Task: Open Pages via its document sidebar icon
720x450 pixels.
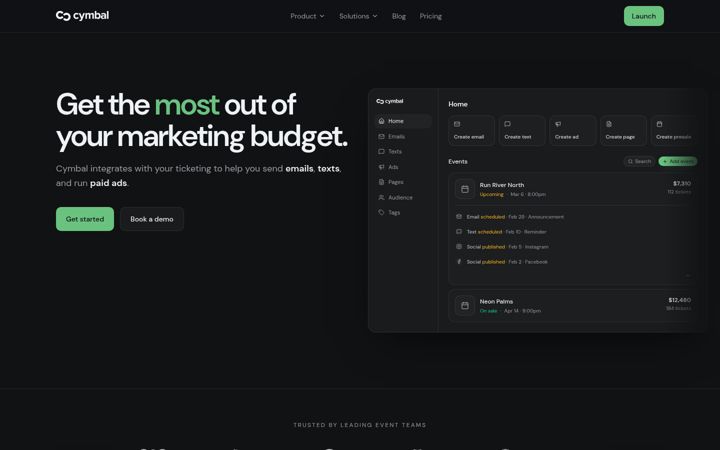Action: pos(381,182)
